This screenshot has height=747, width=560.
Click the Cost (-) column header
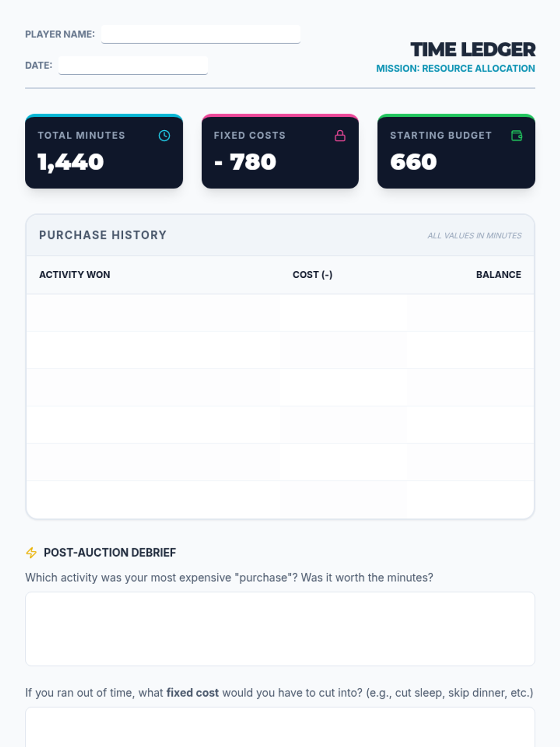(x=312, y=275)
